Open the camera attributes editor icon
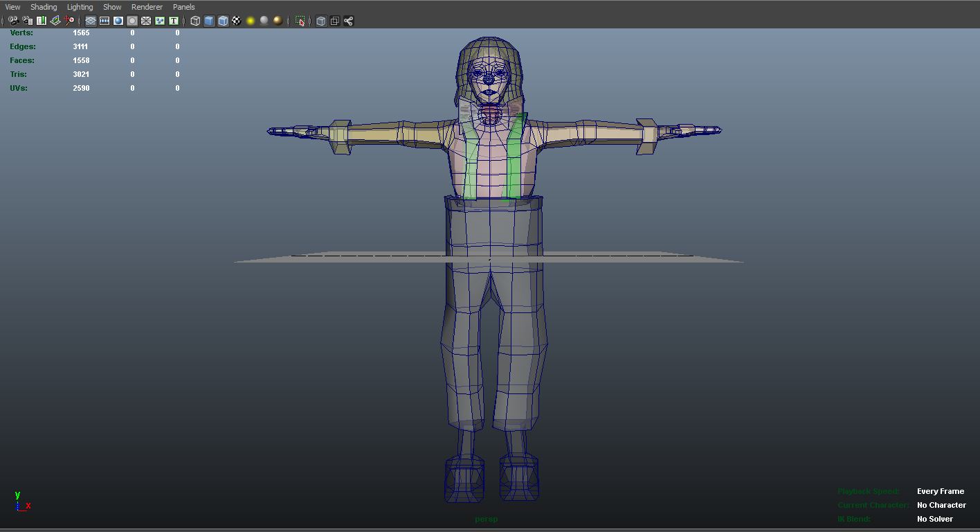The width and height of the screenshot is (980, 532). (27, 21)
